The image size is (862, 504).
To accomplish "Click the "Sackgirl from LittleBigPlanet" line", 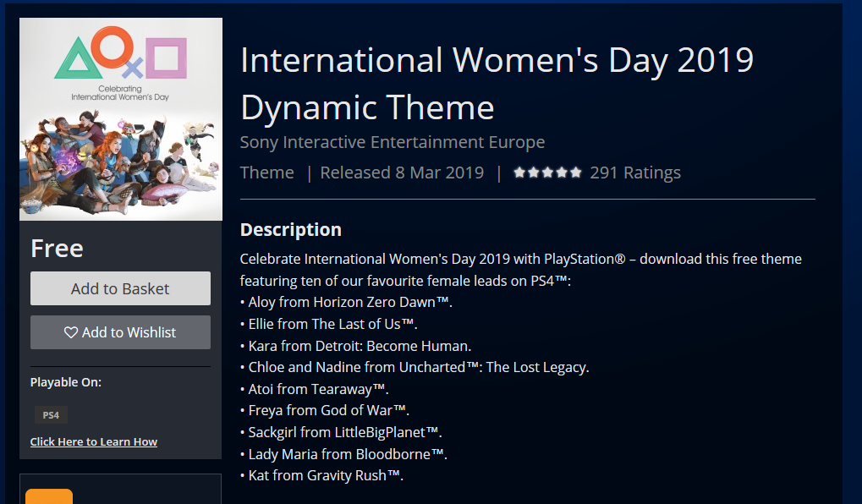I will click(x=341, y=433).
